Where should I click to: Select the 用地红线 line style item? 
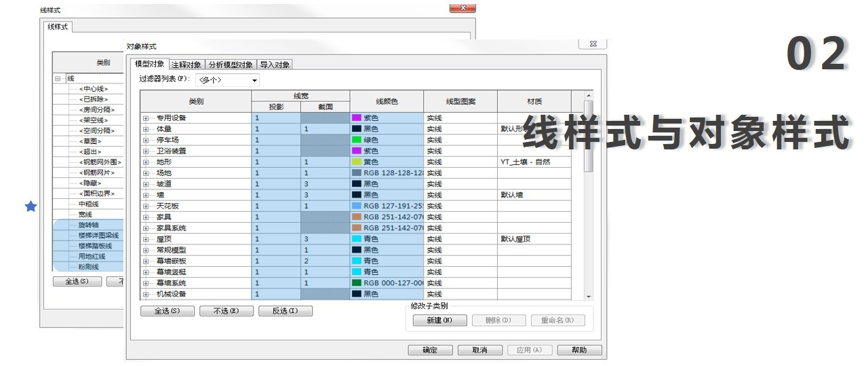click(x=92, y=257)
